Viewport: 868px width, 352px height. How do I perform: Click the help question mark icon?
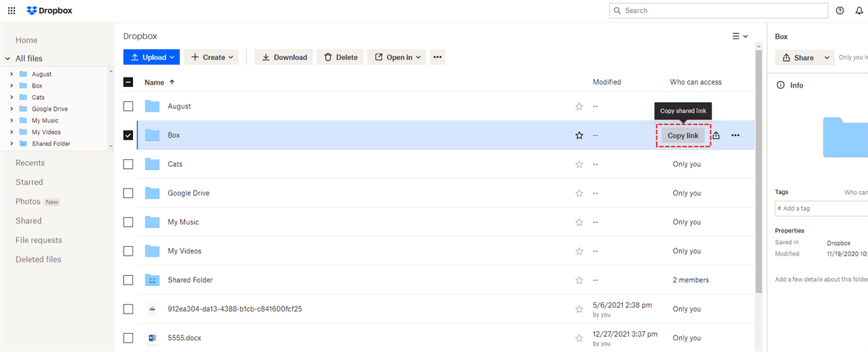[840, 11]
